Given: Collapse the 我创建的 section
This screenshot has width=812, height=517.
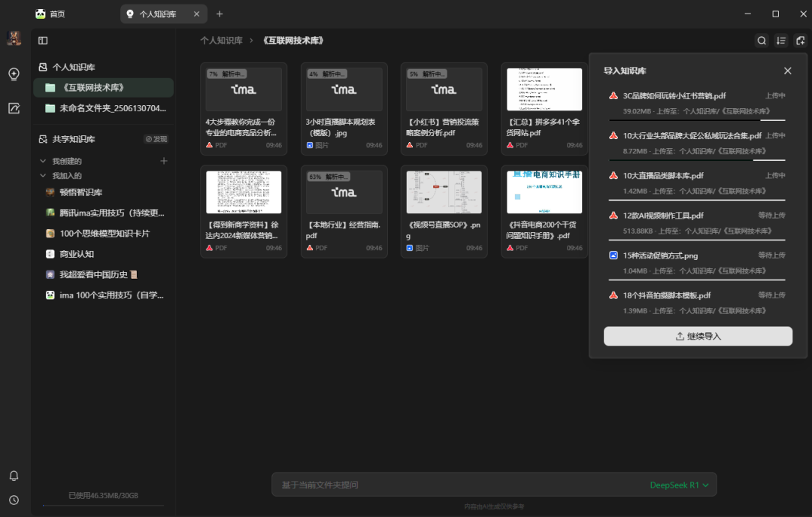Looking at the screenshot, I should 43,161.
